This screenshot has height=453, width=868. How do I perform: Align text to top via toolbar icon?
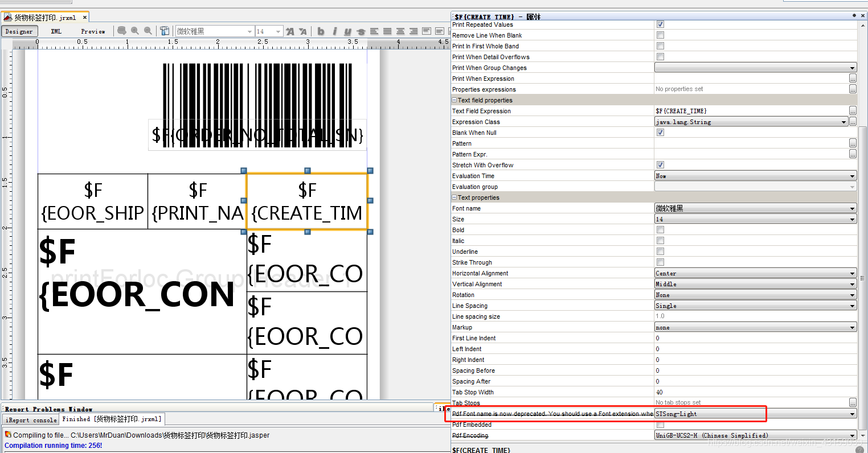click(427, 31)
